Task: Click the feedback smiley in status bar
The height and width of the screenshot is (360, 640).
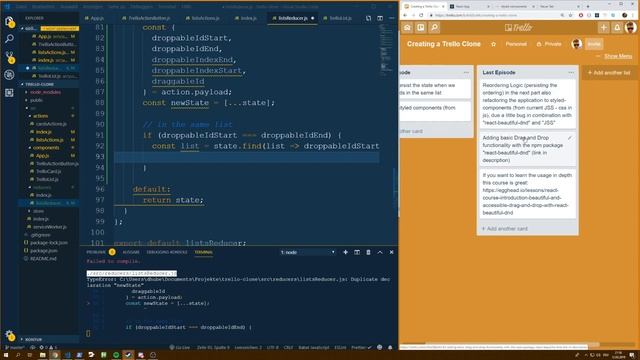Action: 380,348
